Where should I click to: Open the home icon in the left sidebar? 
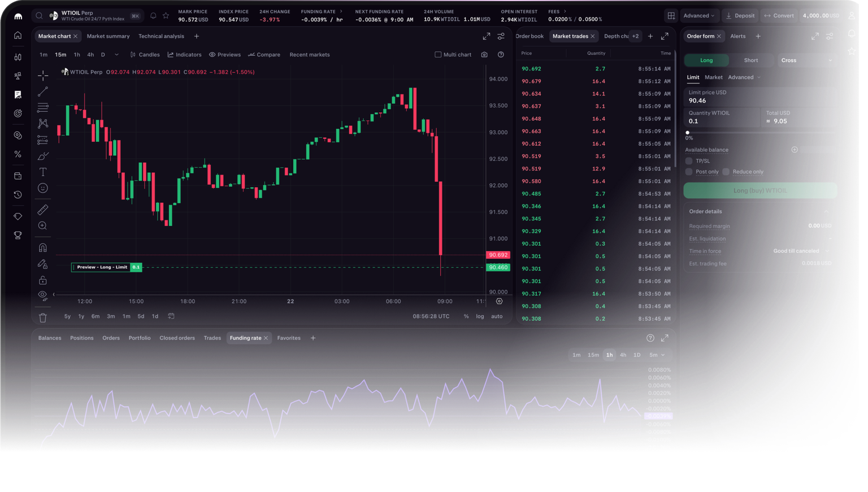coord(18,36)
